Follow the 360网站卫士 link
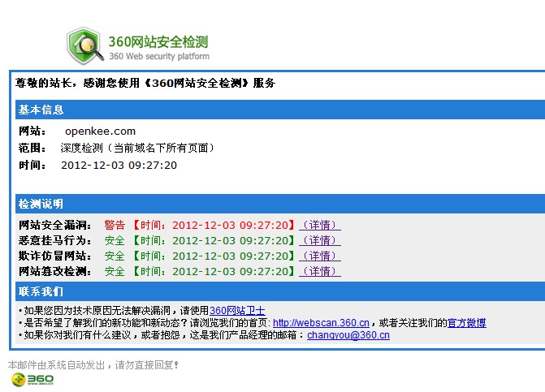The width and height of the screenshot is (545, 392). [237, 310]
